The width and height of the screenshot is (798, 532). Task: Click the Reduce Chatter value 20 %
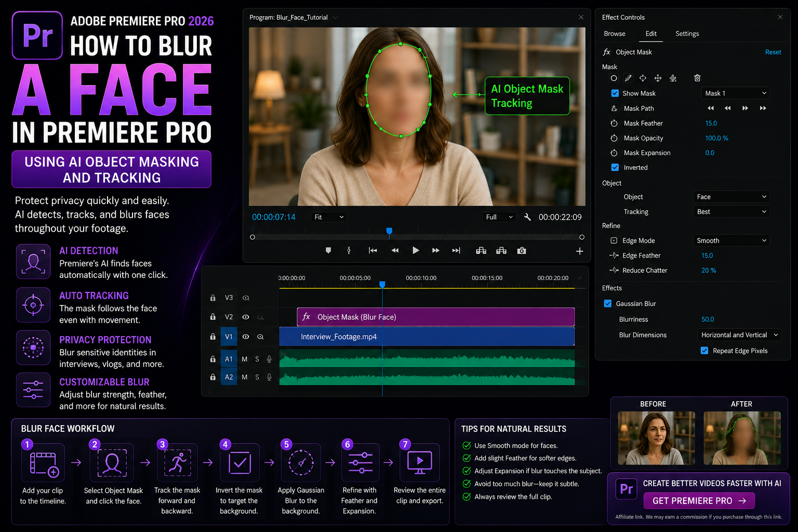click(x=709, y=270)
